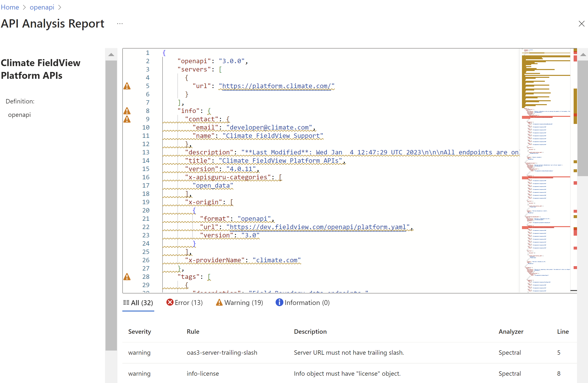The width and height of the screenshot is (588, 383).
Task: Click the red Error filter icon
Action: 170,302
